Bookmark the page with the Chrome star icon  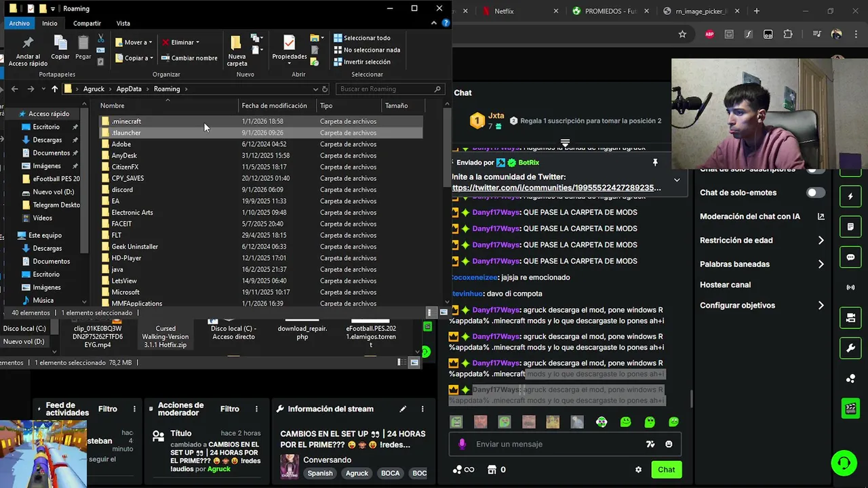tap(682, 35)
